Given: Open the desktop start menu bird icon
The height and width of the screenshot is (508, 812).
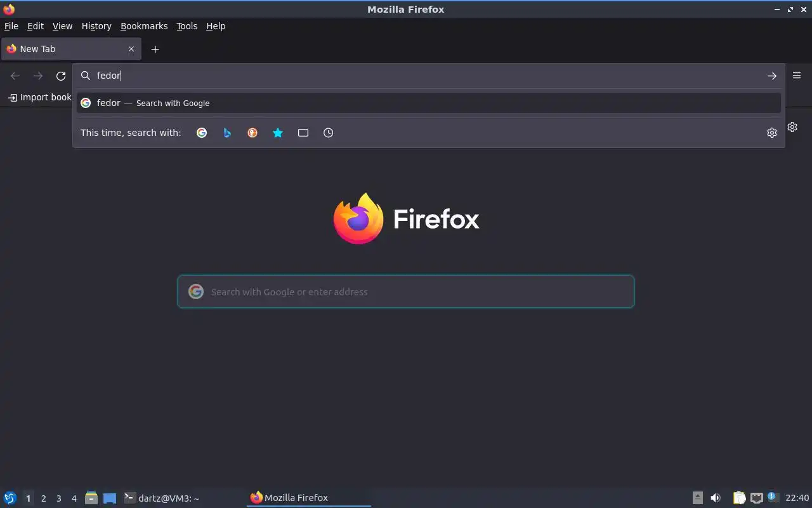Looking at the screenshot, I should [x=10, y=498].
